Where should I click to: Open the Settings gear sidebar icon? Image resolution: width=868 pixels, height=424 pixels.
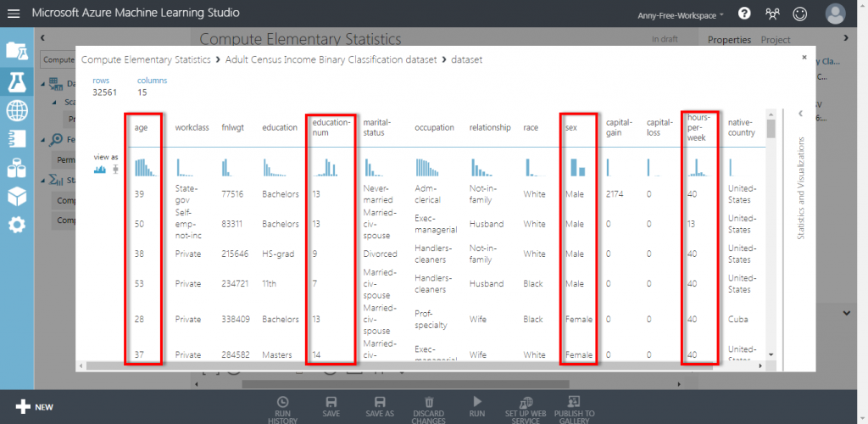(x=17, y=225)
